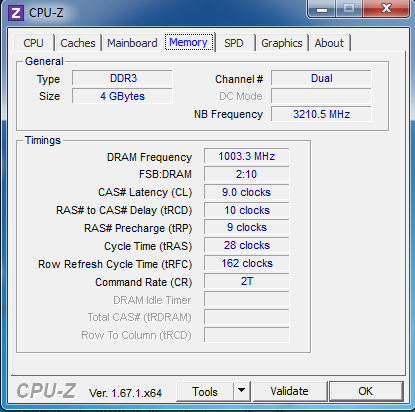Click the empty Row To Column field

coord(247,335)
